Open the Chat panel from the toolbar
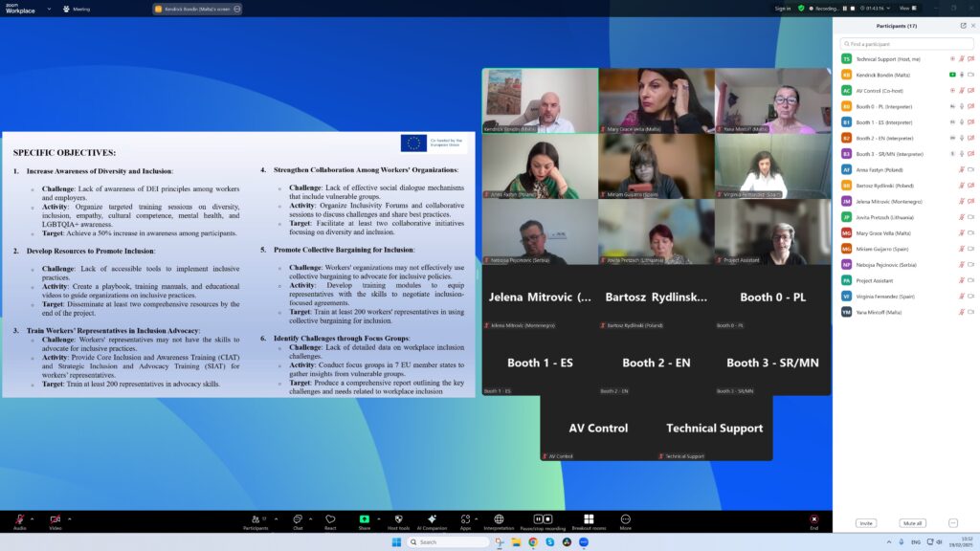The width and height of the screenshot is (980, 551). (298, 520)
